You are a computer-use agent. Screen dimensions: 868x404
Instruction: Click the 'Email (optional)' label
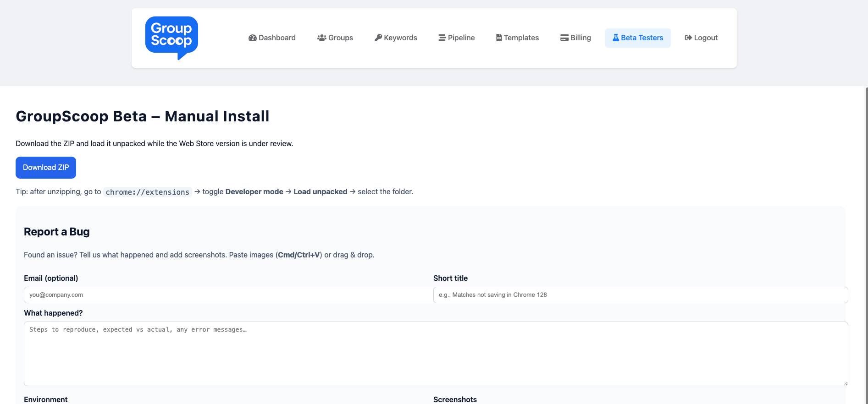(51, 278)
